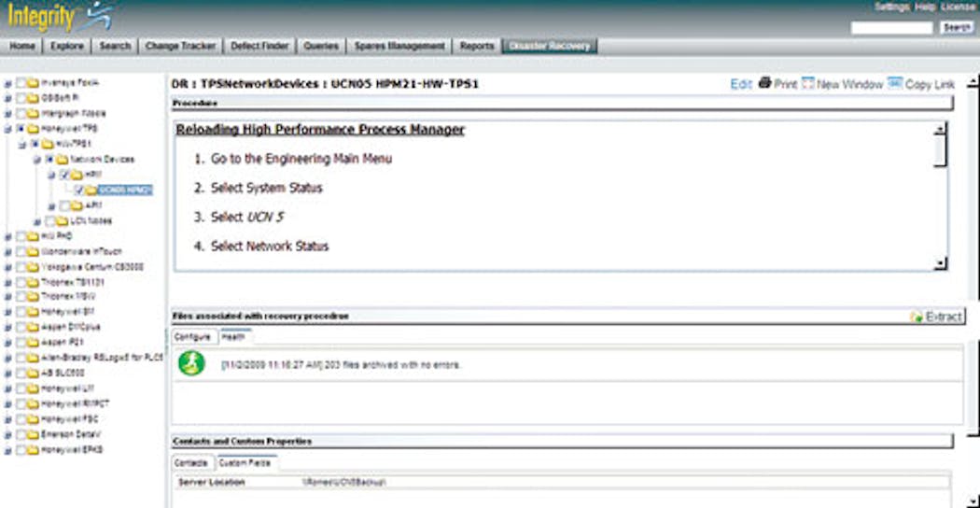Screen dimensions: 980x508
Task: Click the Help link in header
Action: pos(925,7)
